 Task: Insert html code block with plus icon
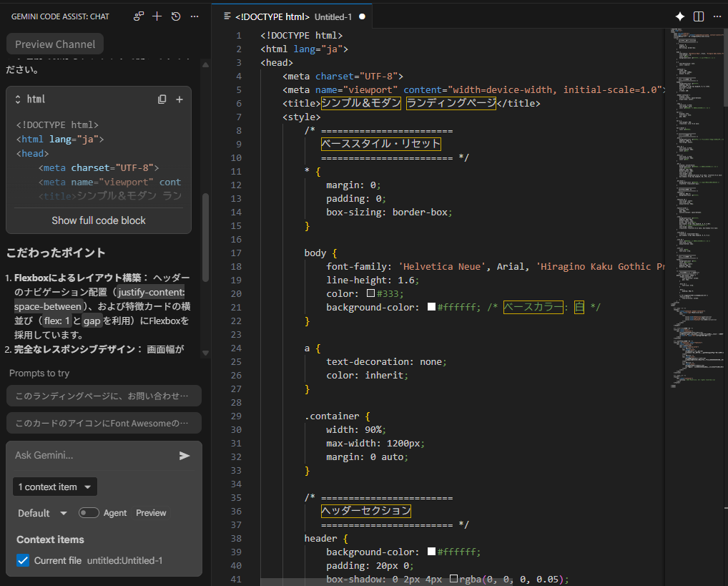[x=179, y=99]
